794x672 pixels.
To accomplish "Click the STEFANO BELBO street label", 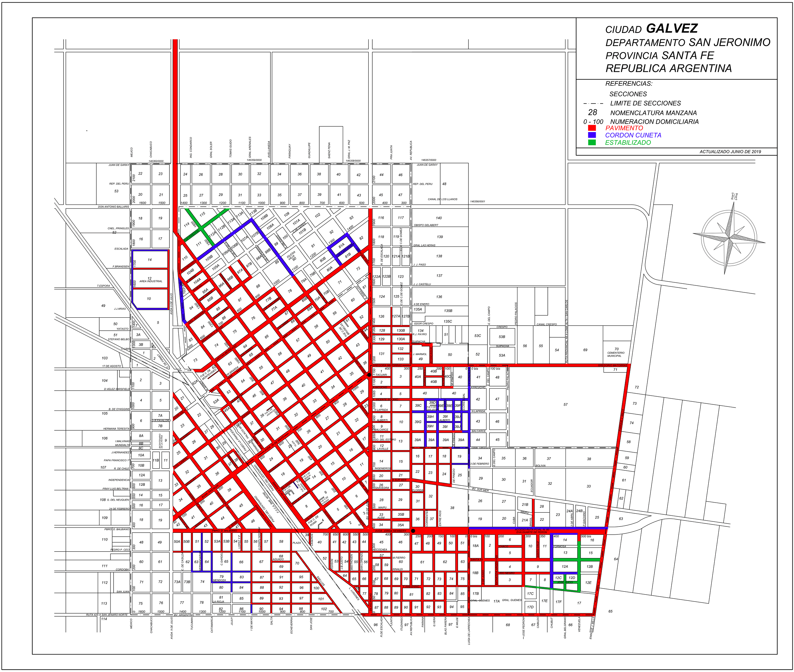I will 118,339.
